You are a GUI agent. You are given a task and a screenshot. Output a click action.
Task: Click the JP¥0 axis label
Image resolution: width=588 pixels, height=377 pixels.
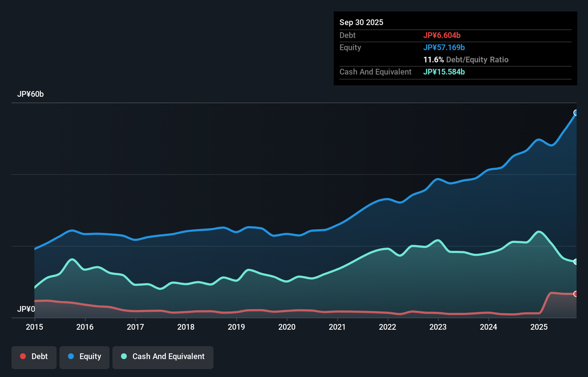coord(26,309)
